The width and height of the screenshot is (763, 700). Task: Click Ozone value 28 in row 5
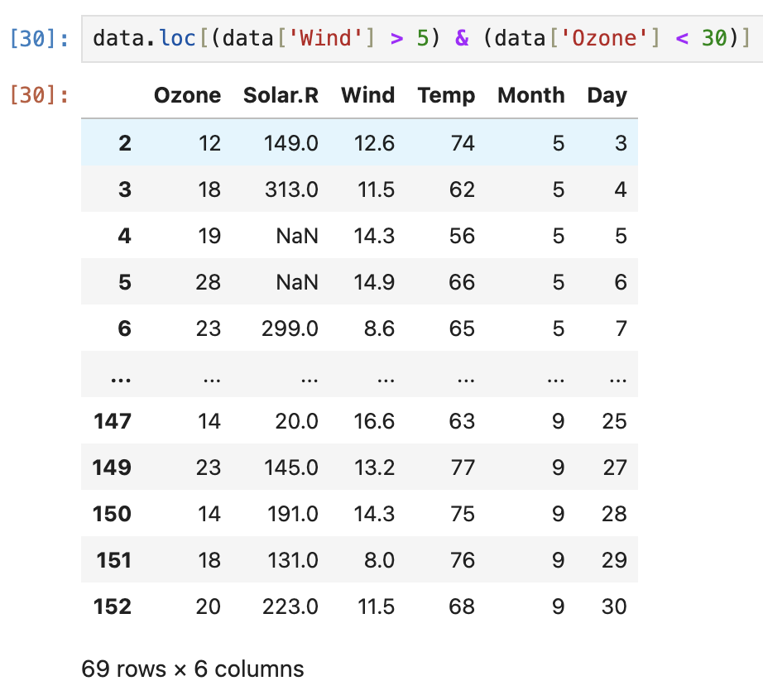pyautogui.click(x=209, y=282)
